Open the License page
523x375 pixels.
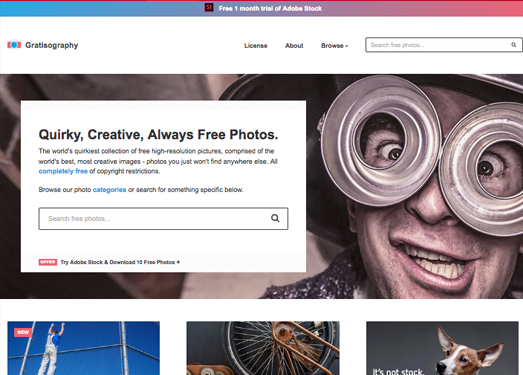(255, 45)
